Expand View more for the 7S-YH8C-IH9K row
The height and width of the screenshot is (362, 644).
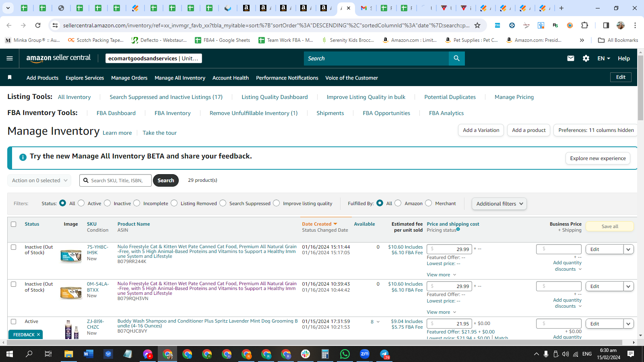pos(442,275)
